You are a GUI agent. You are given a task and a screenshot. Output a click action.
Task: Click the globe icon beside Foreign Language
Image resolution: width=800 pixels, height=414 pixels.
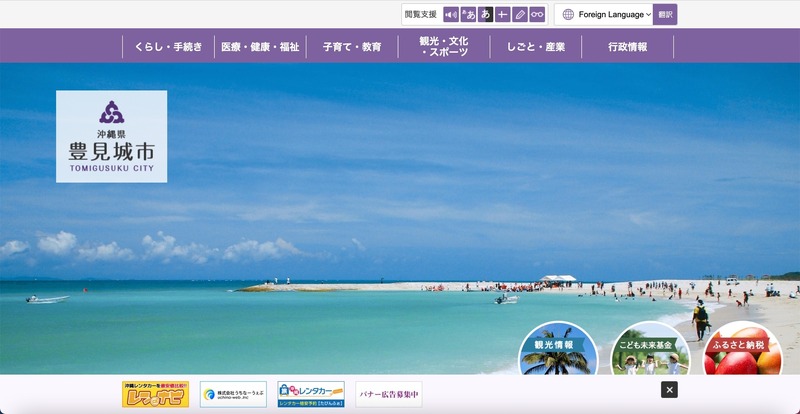pos(569,14)
